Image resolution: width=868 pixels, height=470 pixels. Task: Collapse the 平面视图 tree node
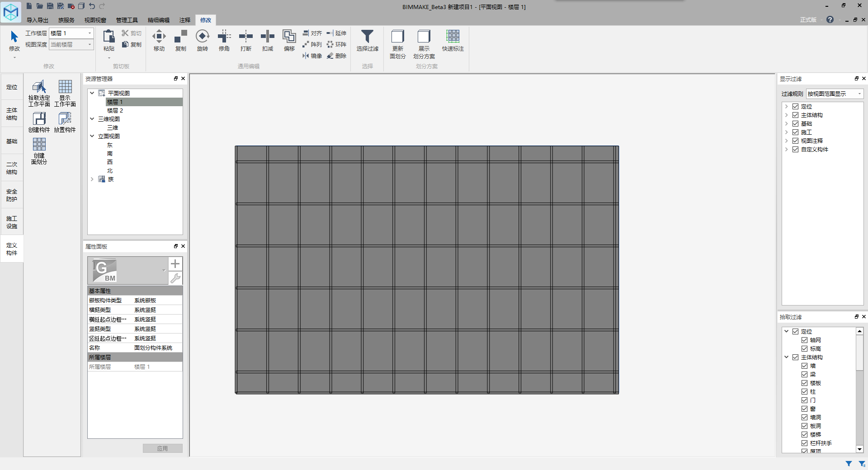pyautogui.click(x=92, y=93)
